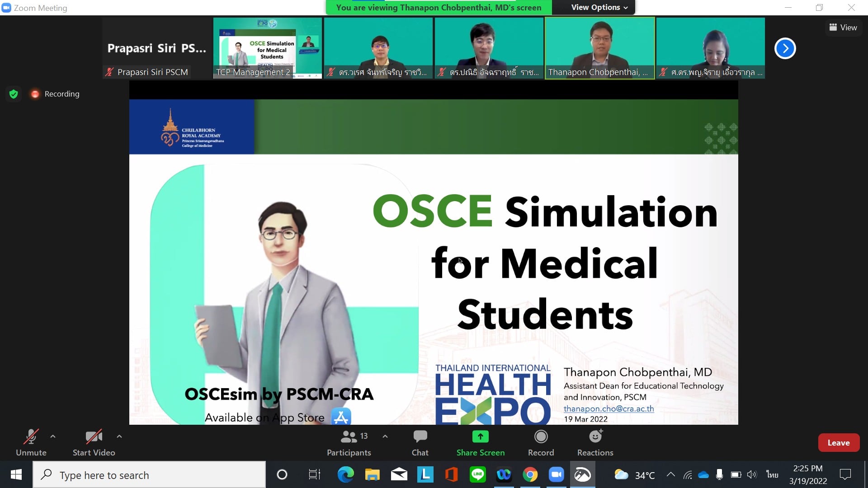Open Task View on taskbar
The height and width of the screenshot is (488, 868).
(x=314, y=475)
